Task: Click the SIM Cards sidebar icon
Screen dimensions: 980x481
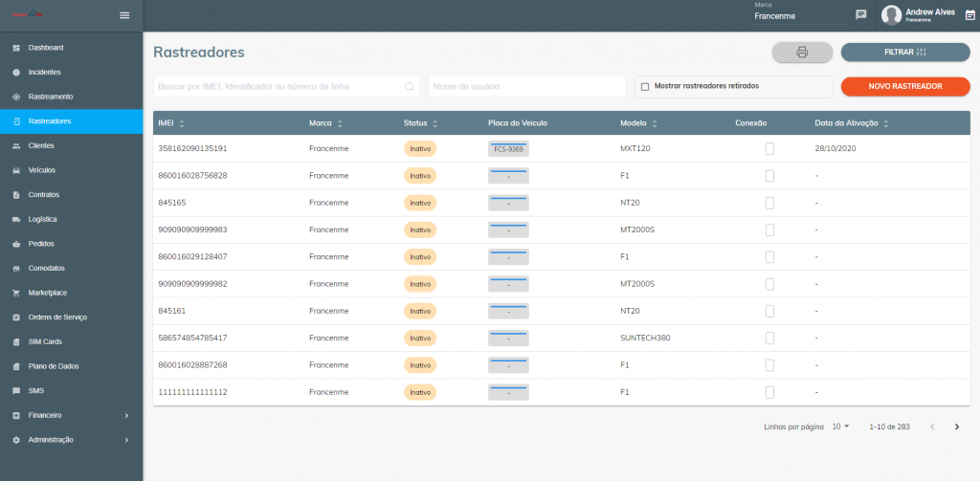Action: [17, 342]
